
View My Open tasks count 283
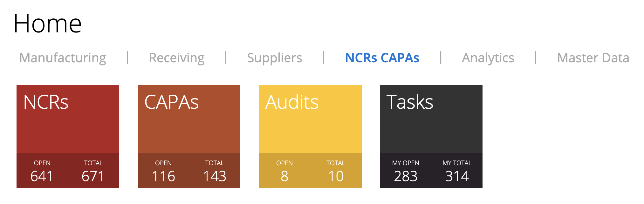[406, 176]
